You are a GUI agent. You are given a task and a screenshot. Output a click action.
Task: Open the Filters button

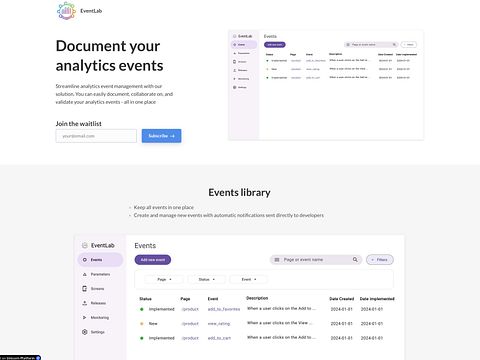point(380,260)
